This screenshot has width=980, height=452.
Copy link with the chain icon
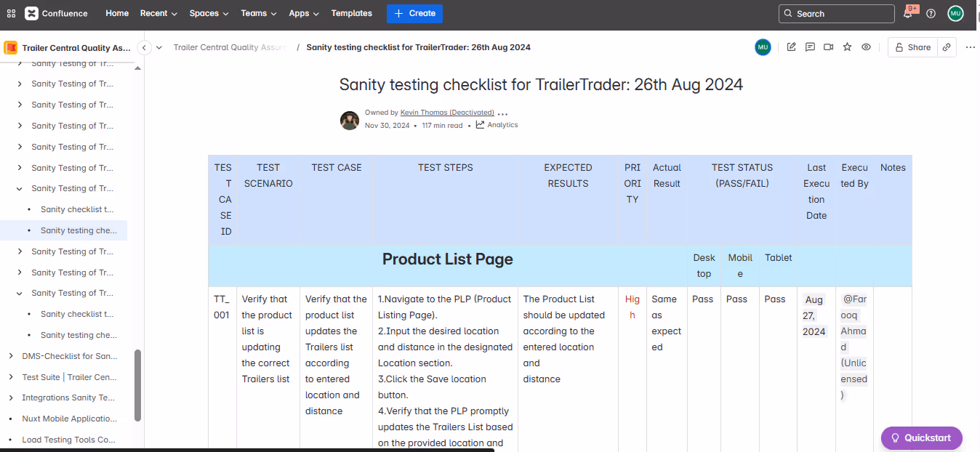(x=946, y=47)
